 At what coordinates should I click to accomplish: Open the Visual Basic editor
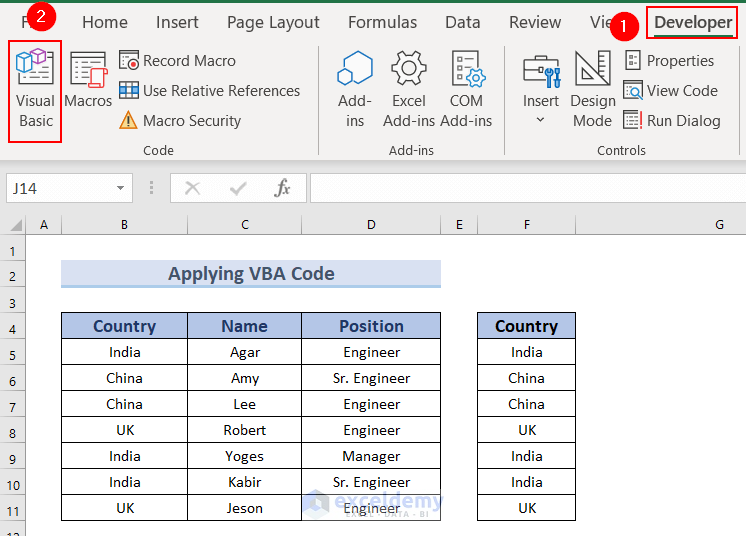35,90
